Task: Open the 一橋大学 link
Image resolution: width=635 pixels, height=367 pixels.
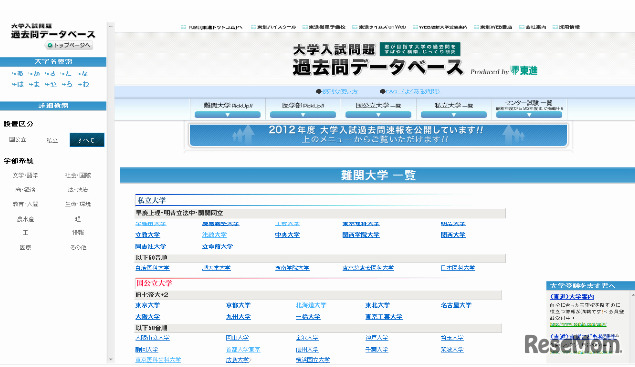Action: [x=308, y=317]
